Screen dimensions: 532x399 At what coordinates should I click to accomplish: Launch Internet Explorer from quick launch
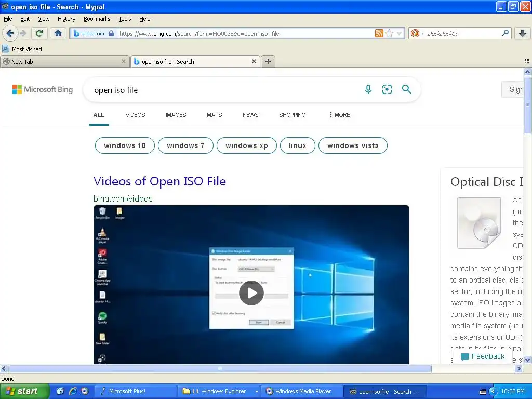pyautogui.click(x=73, y=391)
